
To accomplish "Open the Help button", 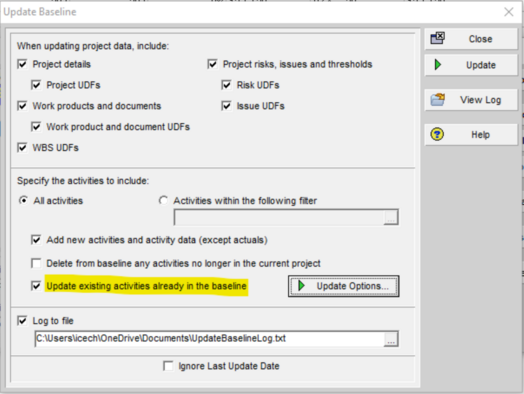I will click(x=471, y=134).
